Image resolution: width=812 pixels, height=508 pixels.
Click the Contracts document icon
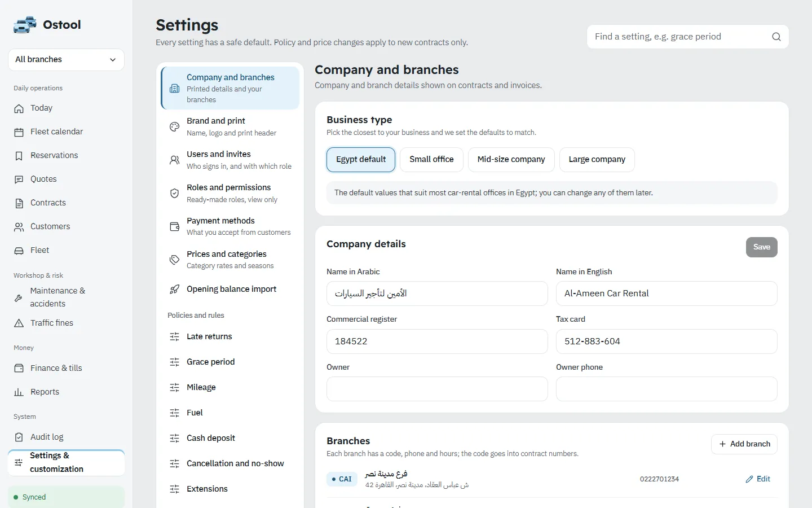point(19,203)
